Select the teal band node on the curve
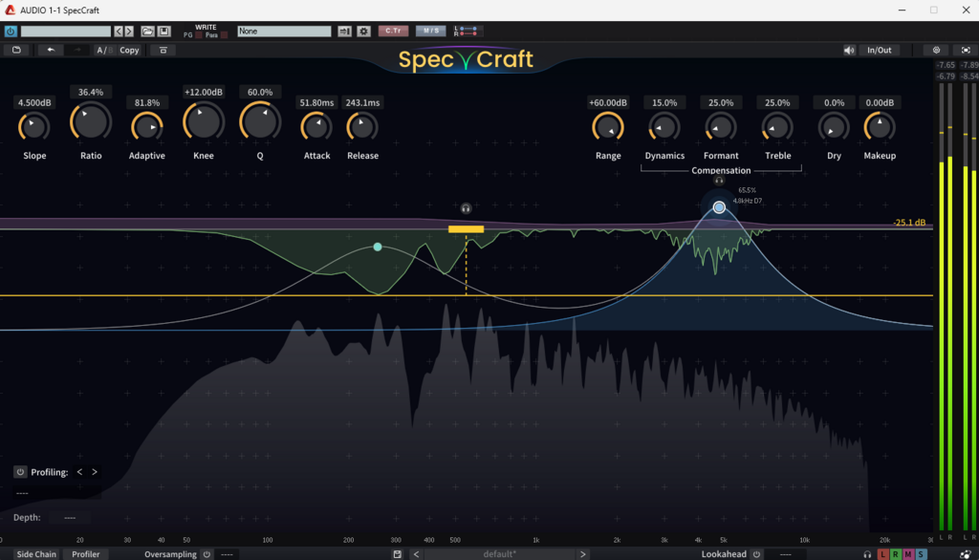This screenshot has height=560, width=979. (x=377, y=248)
